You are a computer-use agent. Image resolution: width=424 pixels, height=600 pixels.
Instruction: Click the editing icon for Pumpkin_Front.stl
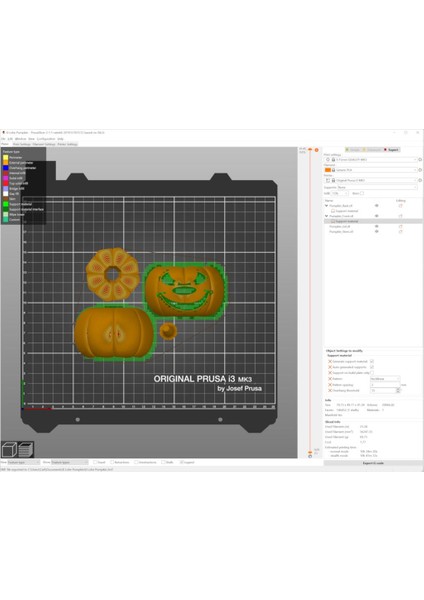(401, 216)
